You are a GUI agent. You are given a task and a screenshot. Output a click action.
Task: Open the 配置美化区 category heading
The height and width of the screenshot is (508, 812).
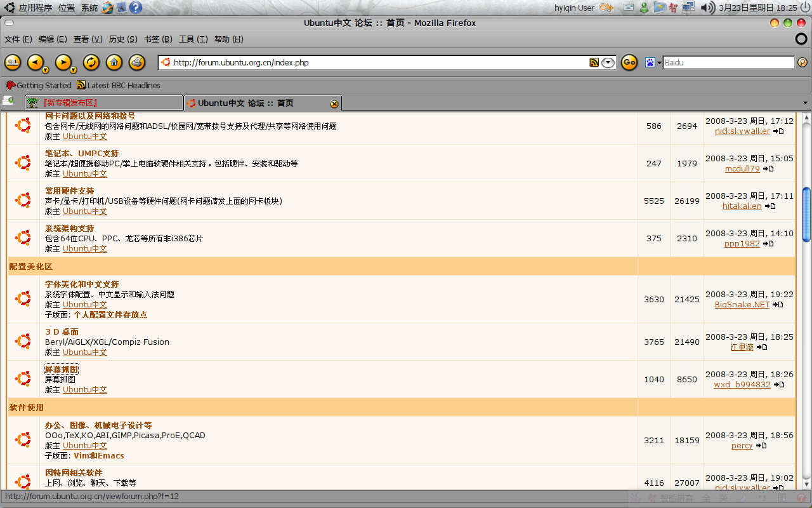[x=30, y=267]
